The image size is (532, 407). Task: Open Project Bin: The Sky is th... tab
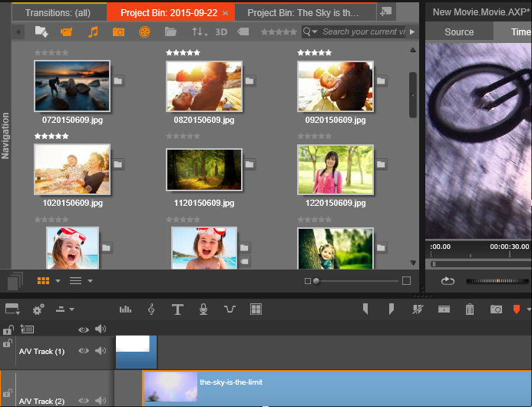[303, 13]
